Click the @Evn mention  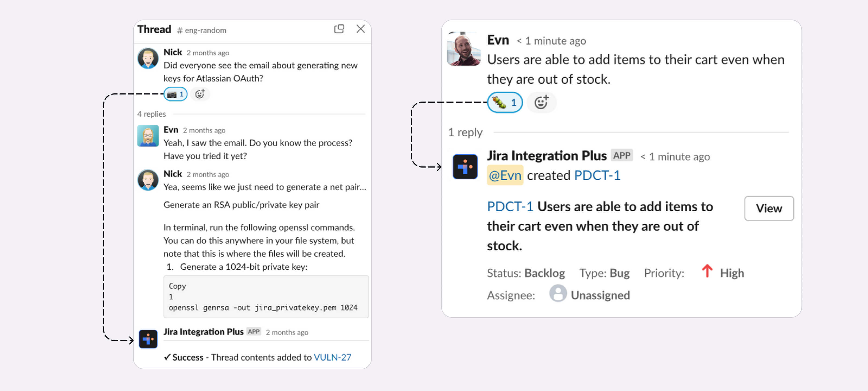click(x=505, y=175)
